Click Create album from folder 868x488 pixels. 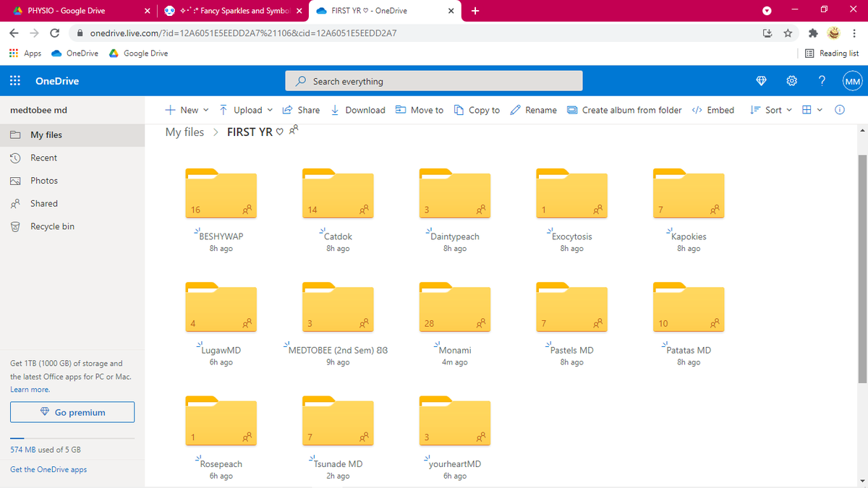click(x=625, y=110)
